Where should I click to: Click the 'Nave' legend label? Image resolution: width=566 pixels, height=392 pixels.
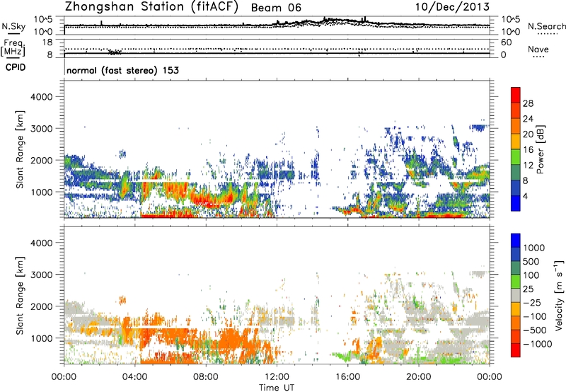tap(538, 49)
